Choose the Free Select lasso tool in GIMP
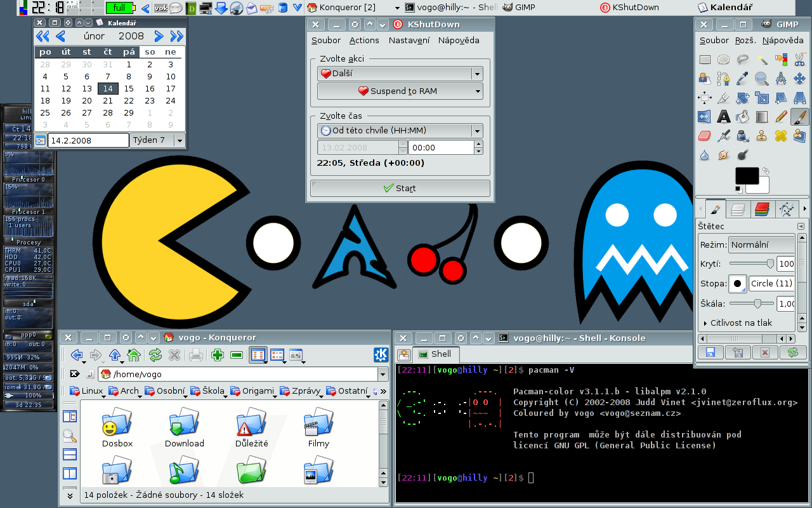The image size is (812, 508). [743, 60]
